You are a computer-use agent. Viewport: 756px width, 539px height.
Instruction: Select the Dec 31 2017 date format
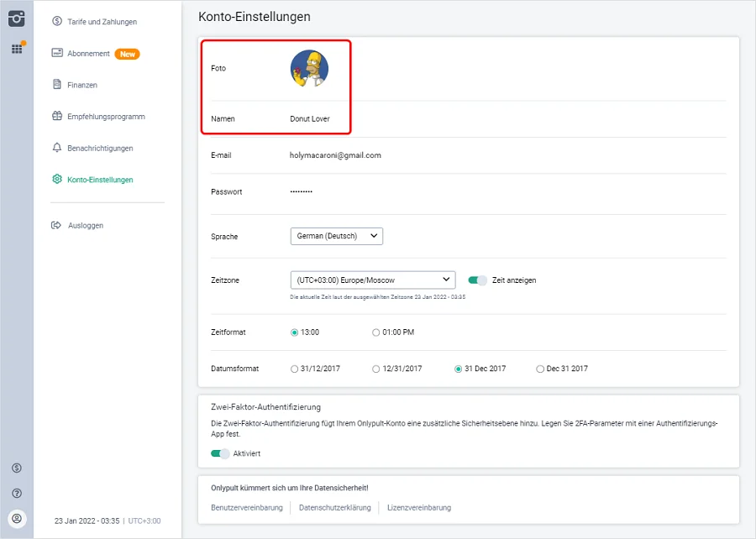540,369
